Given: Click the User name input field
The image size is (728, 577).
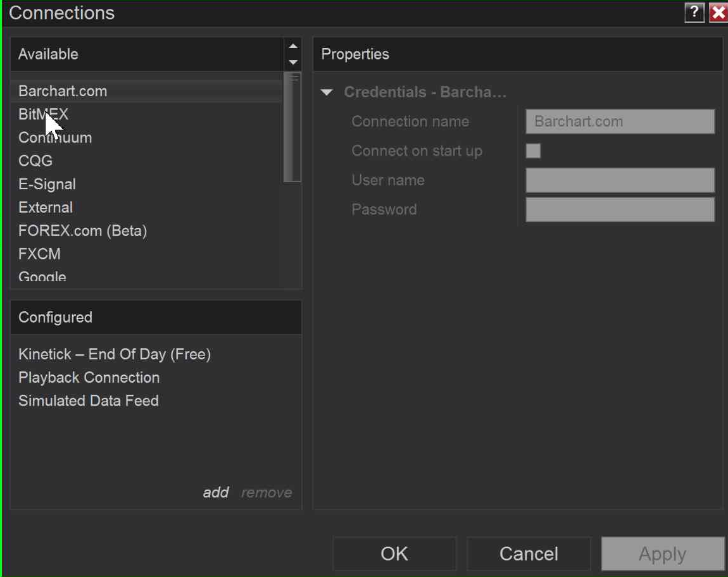Looking at the screenshot, I should point(620,180).
